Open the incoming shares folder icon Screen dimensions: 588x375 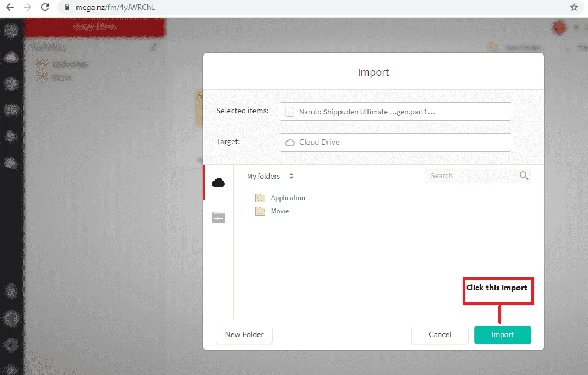(x=218, y=218)
